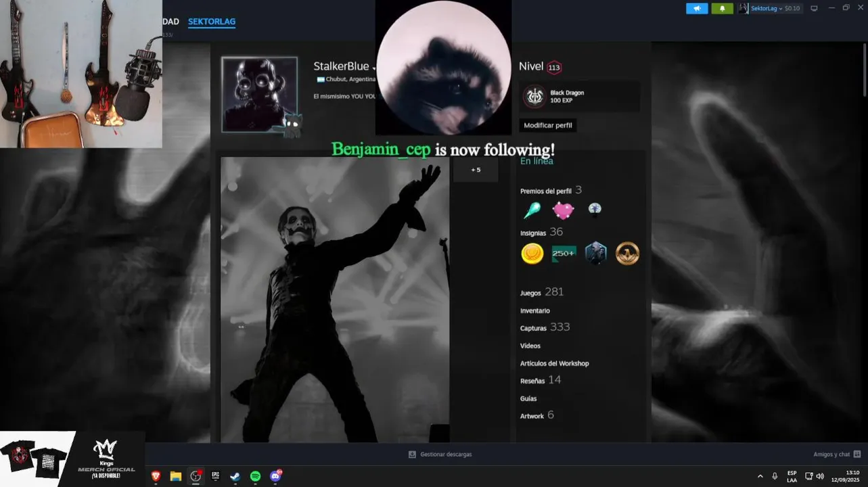868x487 pixels.
Task: Open Artículos del Workshop link
Action: point(555,363)
